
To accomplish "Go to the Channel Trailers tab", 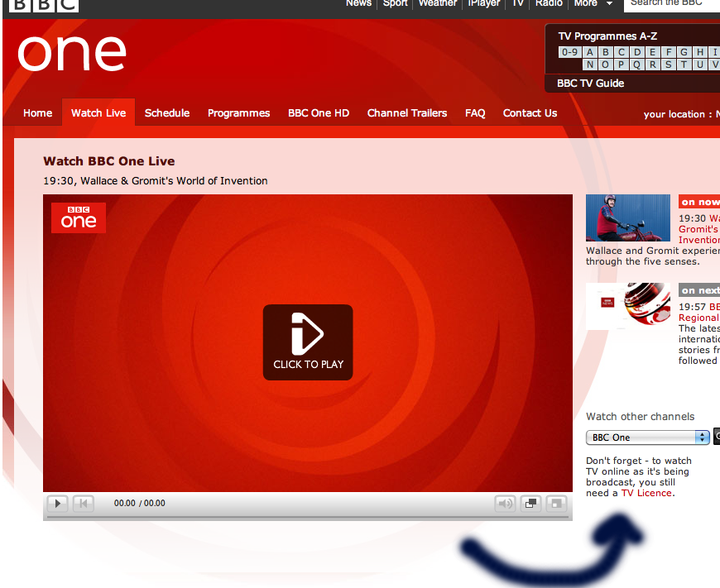I will pos(407,113).
